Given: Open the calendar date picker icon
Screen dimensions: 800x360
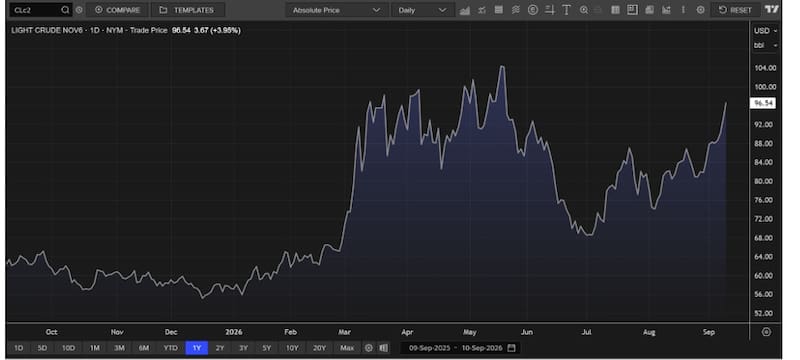Looking at the screenshot, I should pyautogui.click(x=512, y=348).
